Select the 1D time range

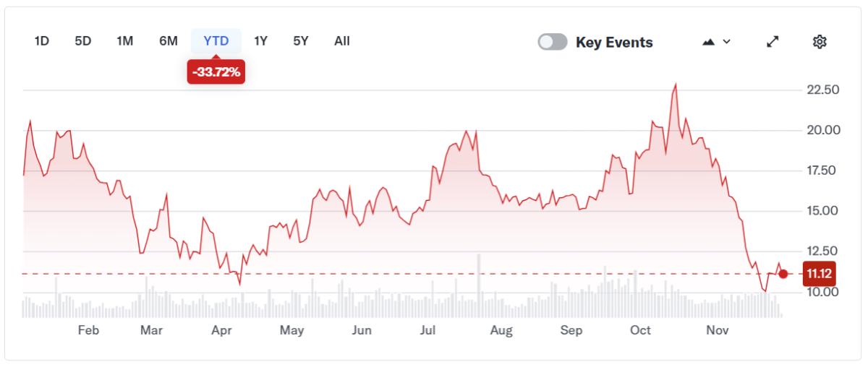(x=41, y=41)
